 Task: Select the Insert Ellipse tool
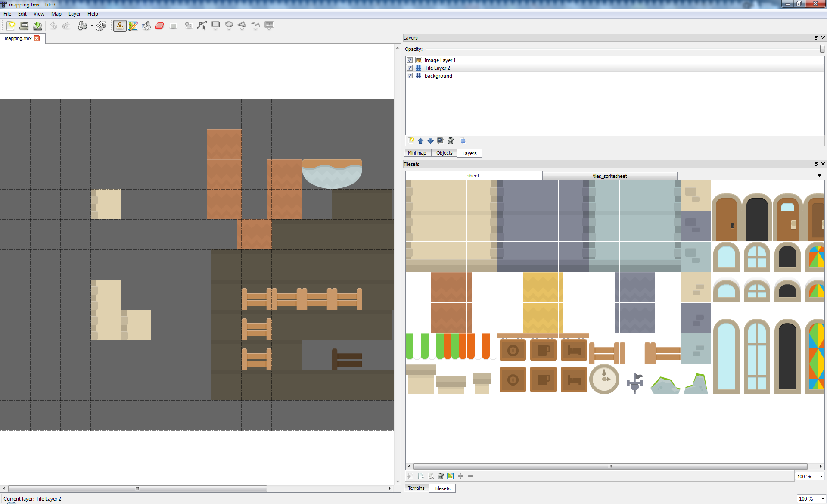coord(229,26)
